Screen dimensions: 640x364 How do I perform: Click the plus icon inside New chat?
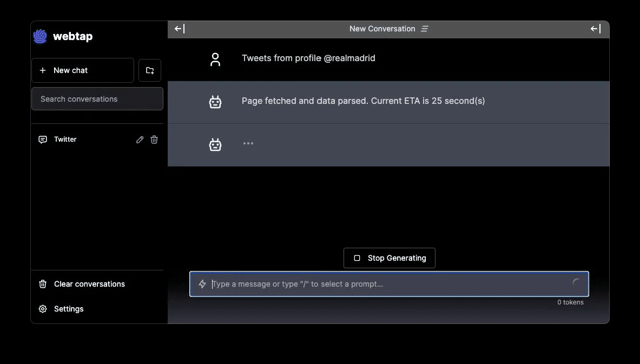[43, 70]
